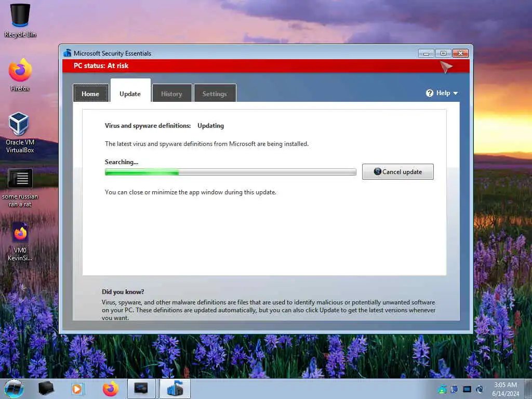Open the Recycle Bin desktop icon
532x399 pixels.
point(20,20)
